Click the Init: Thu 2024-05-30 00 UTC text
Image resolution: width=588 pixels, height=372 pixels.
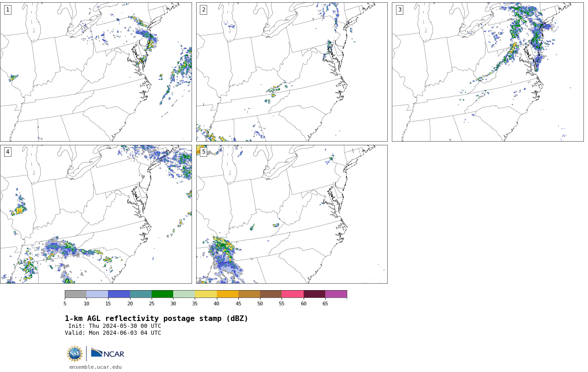(115, 326)
